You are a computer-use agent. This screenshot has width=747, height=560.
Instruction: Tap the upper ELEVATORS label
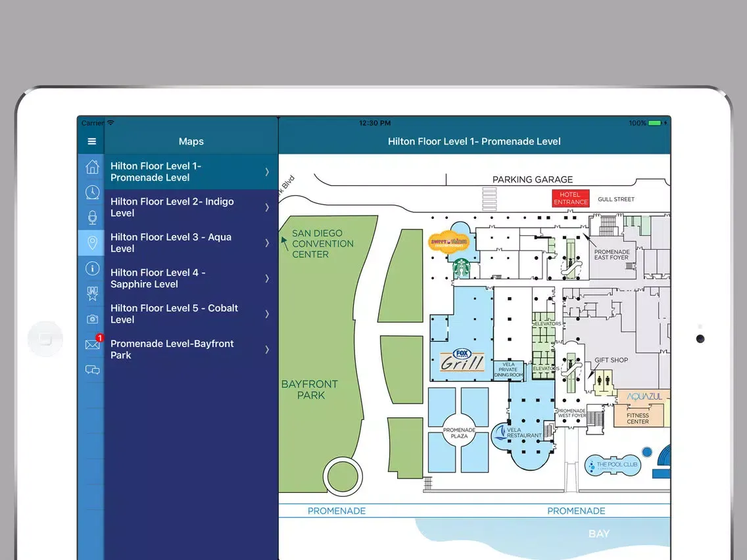547,324
